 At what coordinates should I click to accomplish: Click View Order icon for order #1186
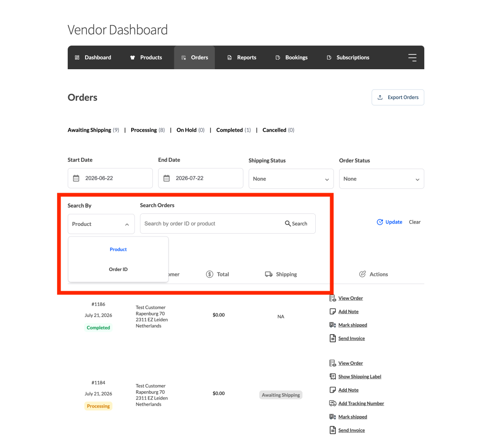point(332,298)
